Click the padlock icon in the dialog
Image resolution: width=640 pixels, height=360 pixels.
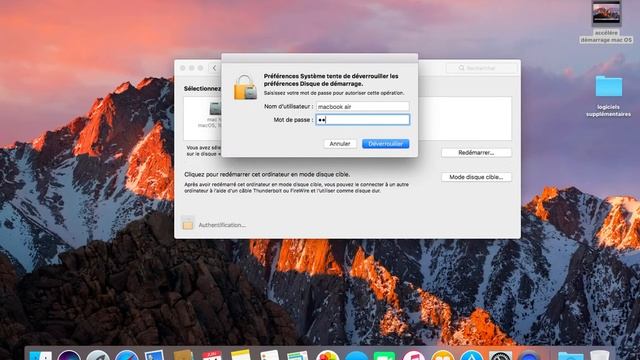click(x=245, y=87)
